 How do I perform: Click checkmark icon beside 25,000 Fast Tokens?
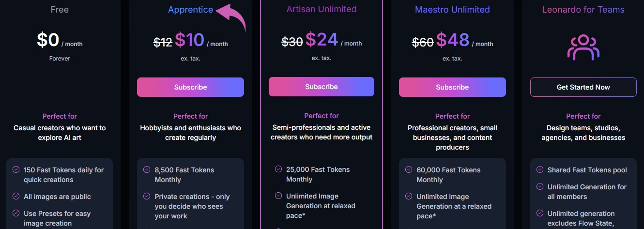click(x=278, y=169)
